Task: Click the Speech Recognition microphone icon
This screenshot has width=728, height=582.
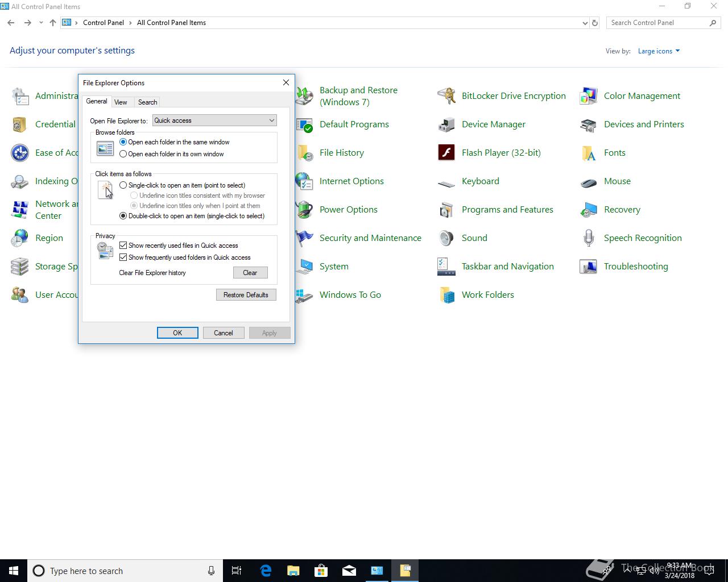Action: coord(589,238)
